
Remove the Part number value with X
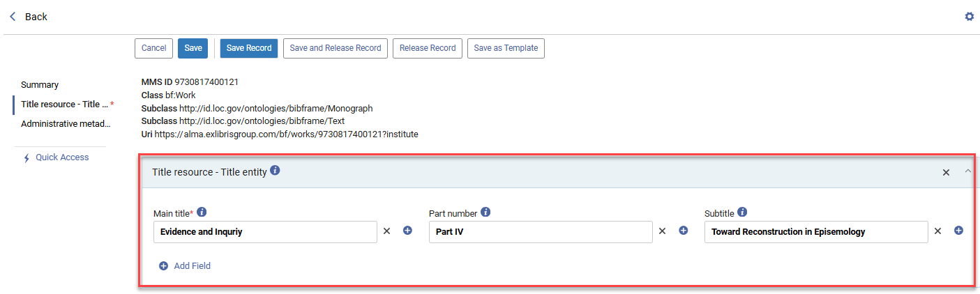663,231
